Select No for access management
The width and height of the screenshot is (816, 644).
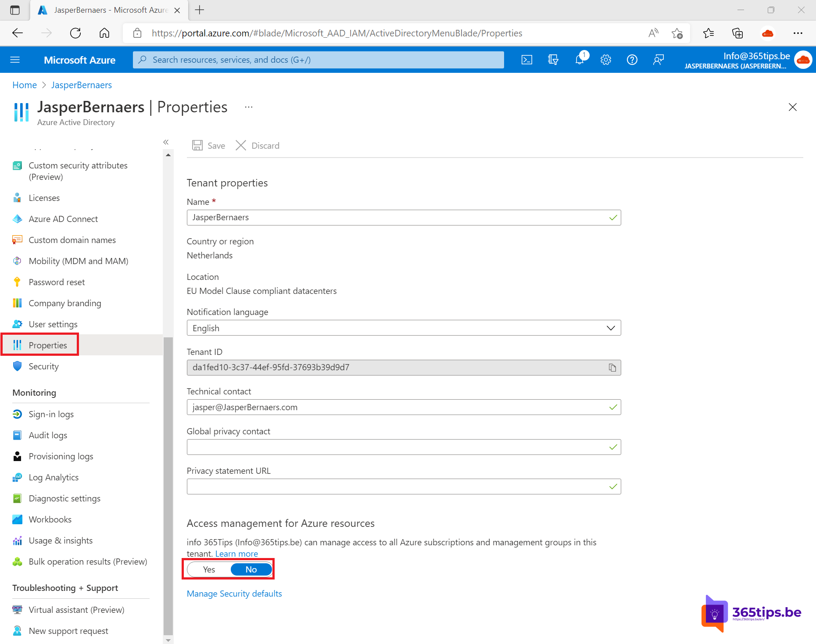[251, 569]
